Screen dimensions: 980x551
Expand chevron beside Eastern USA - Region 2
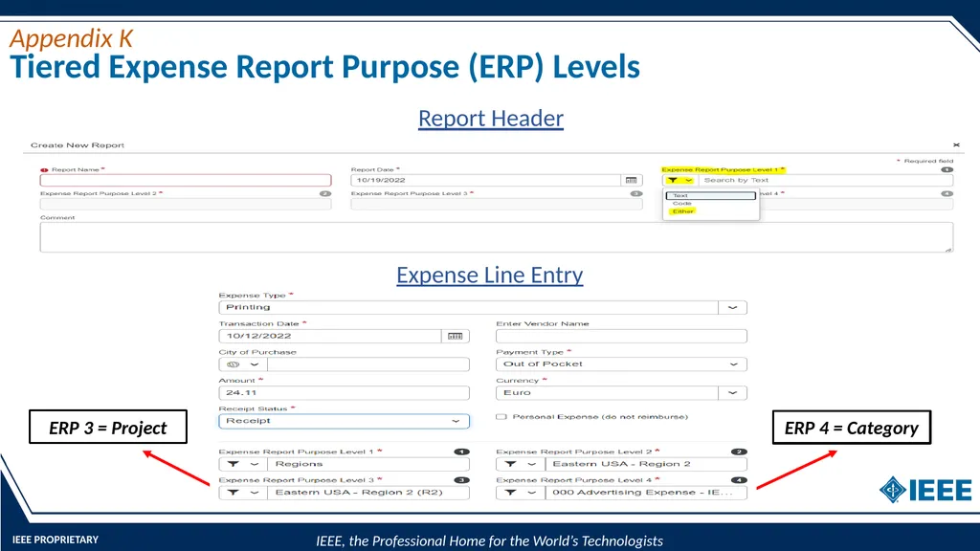pyautogui.click(x=532, y=464)
